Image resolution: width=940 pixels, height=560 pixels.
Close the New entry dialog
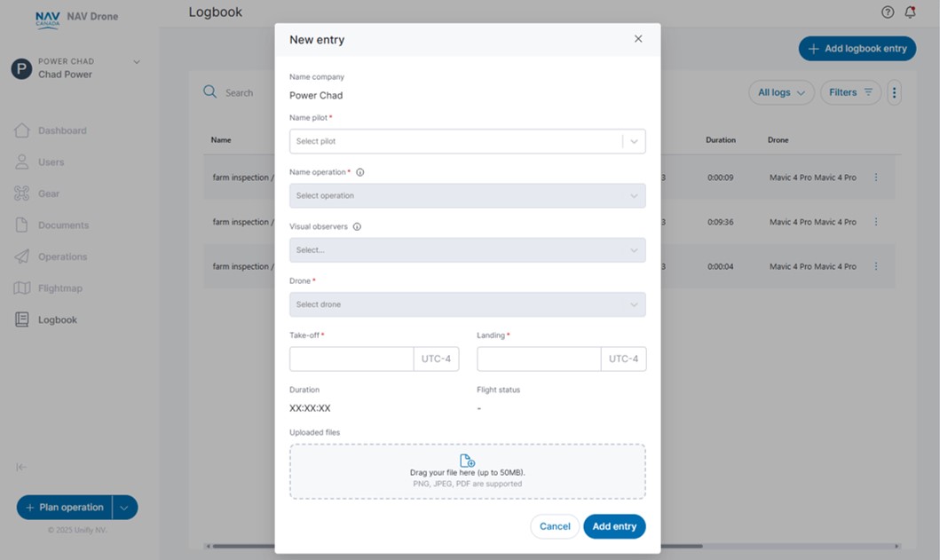(638, 39)
